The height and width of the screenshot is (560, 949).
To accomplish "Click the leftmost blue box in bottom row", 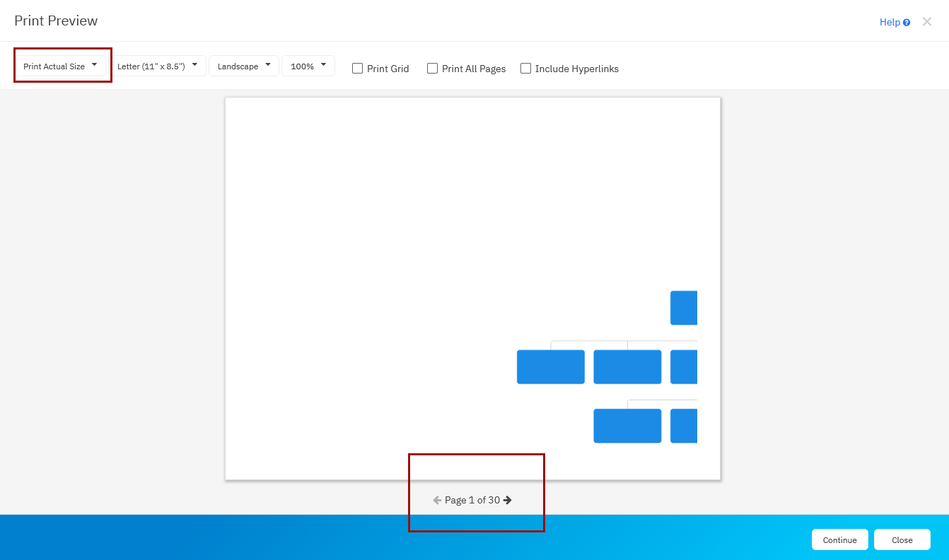I will [627, 426].
